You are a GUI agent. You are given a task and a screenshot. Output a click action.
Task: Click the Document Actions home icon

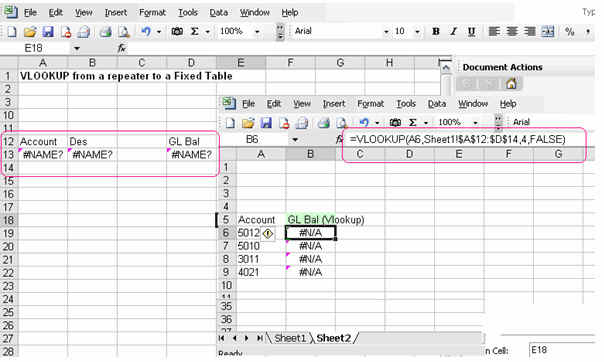click(x=511, y=83)
